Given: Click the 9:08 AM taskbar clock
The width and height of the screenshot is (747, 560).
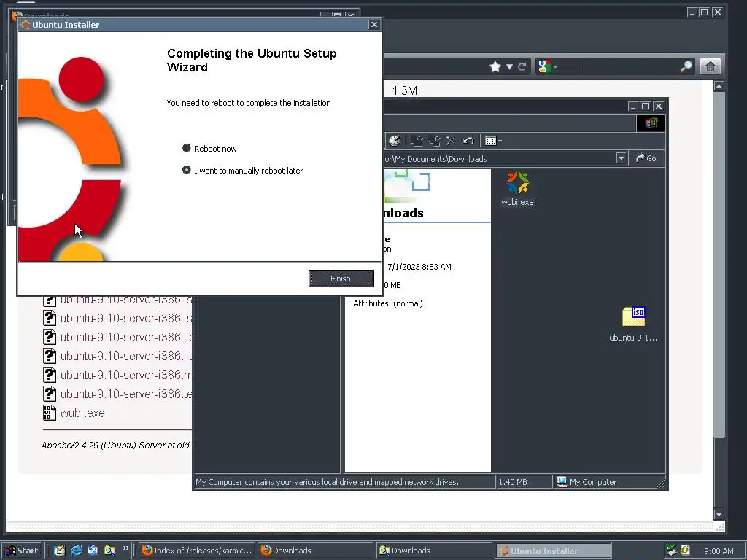Looking at the screenshot, I should tap(719, 551).
